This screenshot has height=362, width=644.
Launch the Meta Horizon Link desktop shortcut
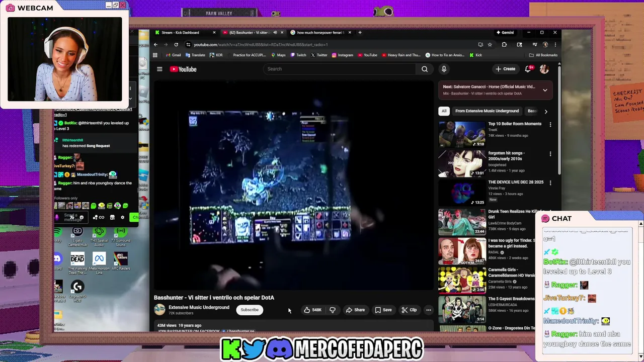(99, 263)
